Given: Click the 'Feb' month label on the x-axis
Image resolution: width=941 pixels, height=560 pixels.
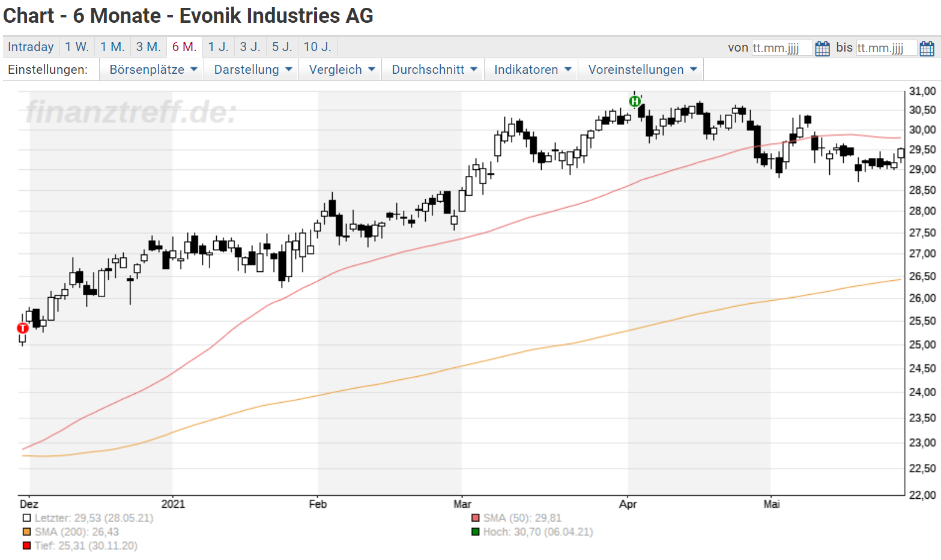Looking at the screenshot, I should [318, 504].
